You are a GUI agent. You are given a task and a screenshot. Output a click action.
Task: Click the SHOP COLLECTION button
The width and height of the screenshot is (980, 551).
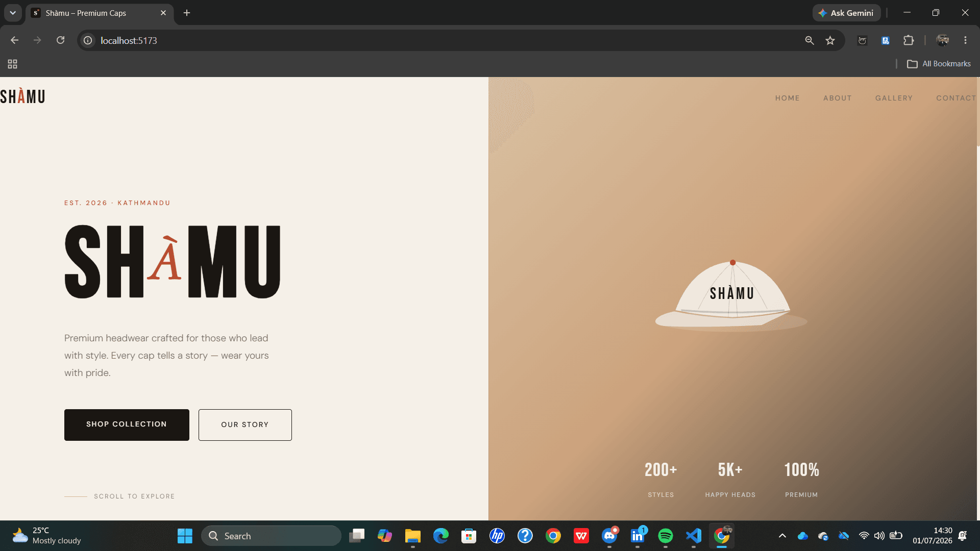(127, 424)
